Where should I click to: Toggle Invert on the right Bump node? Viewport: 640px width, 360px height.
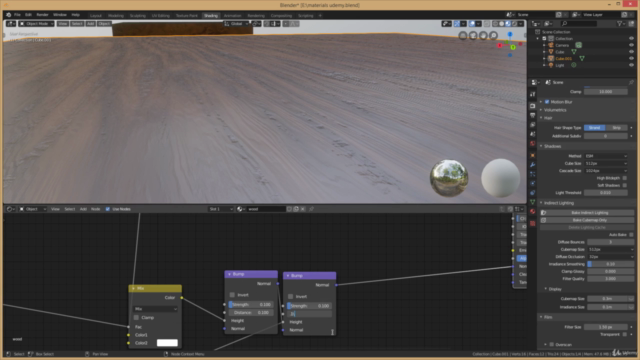point(291,296)
